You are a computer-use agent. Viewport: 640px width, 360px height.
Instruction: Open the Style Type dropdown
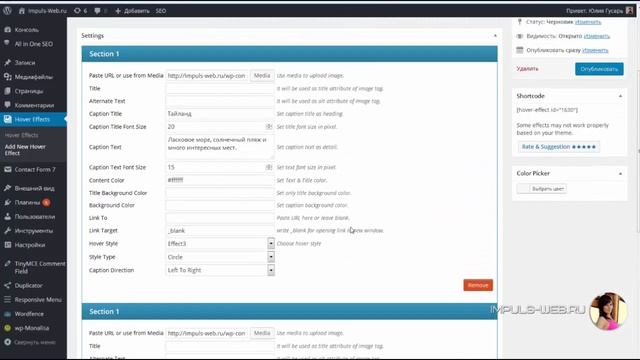click(x=220, y=257)
